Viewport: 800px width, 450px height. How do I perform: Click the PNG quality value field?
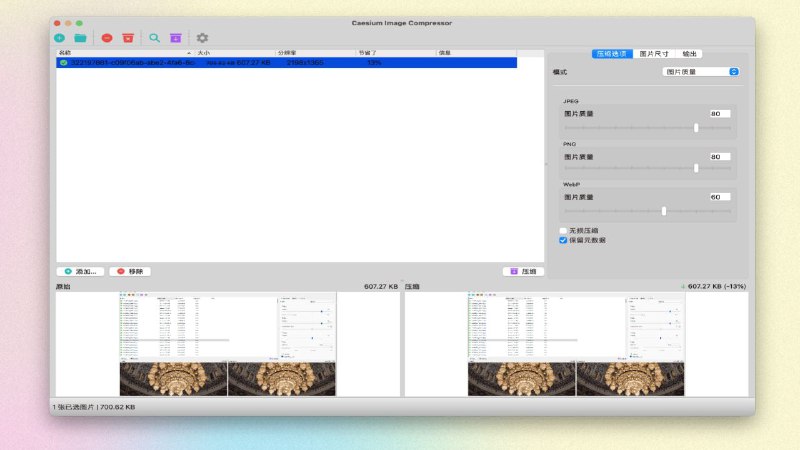click(x=719, y=157)
